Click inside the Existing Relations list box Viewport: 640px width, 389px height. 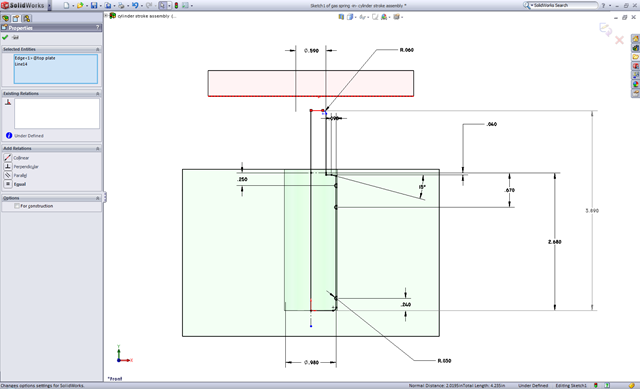click(x=57, y=113)
